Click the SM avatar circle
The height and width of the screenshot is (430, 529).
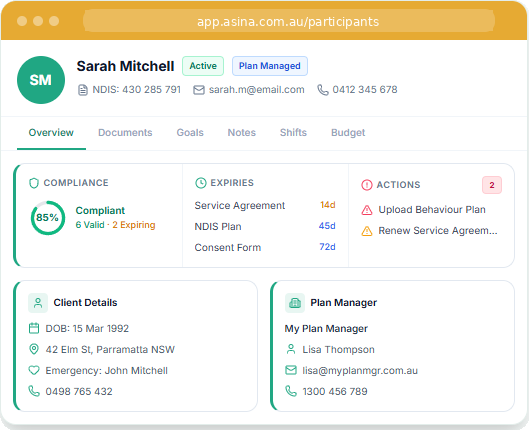tap(41, 80)
